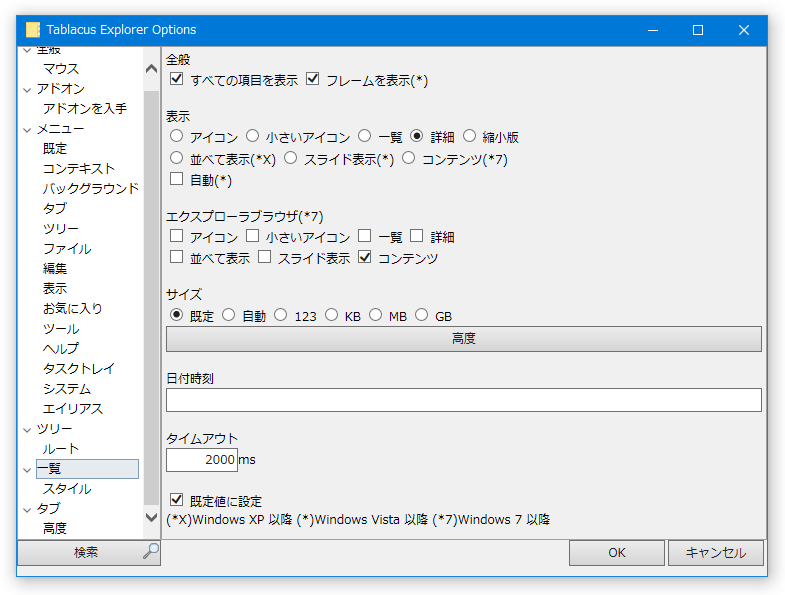Uncheck すべての項目を表示 checkbox

(176, 79)
